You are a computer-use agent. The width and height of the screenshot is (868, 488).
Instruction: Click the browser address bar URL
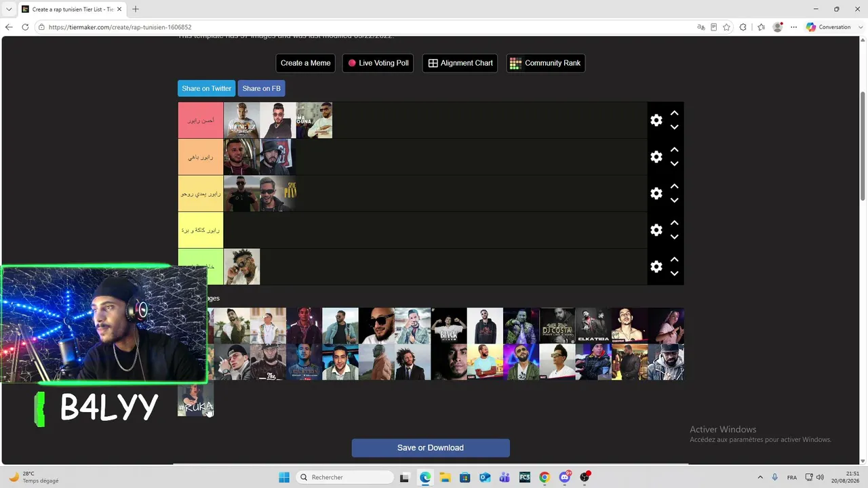[x=120, y=27]
